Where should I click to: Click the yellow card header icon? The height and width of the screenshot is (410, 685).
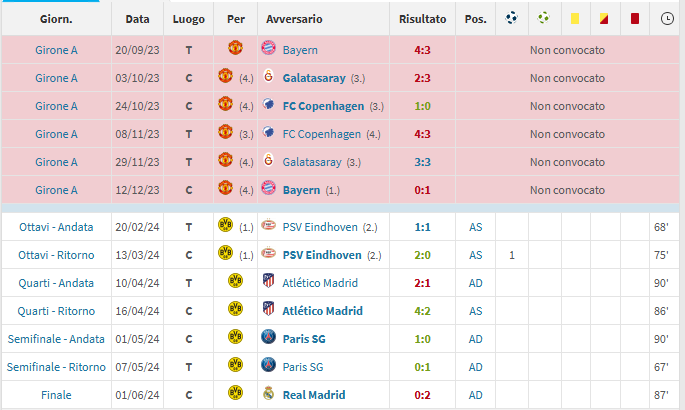575,19
